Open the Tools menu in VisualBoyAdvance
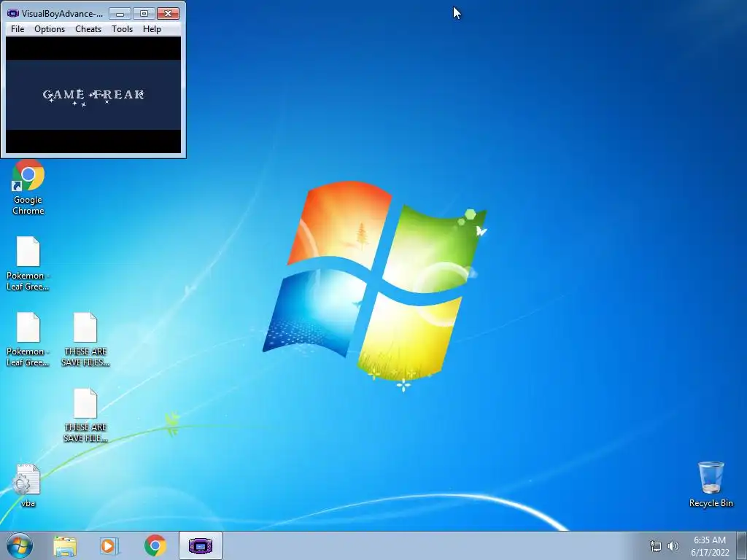This screenshot has width=747, height=560. click(122, 29)
